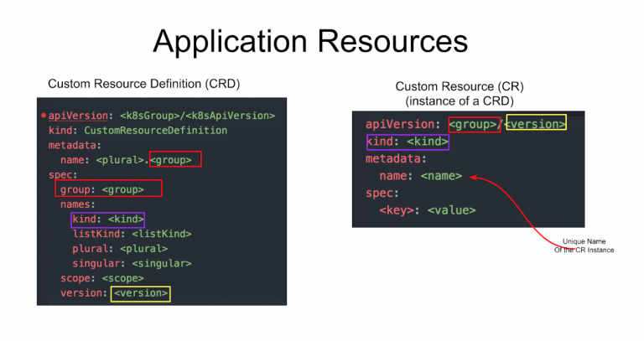Click the "Unique Name Of the CR Instance" annotation
Viewport: 644px width, 341px height.
(585, 245)
